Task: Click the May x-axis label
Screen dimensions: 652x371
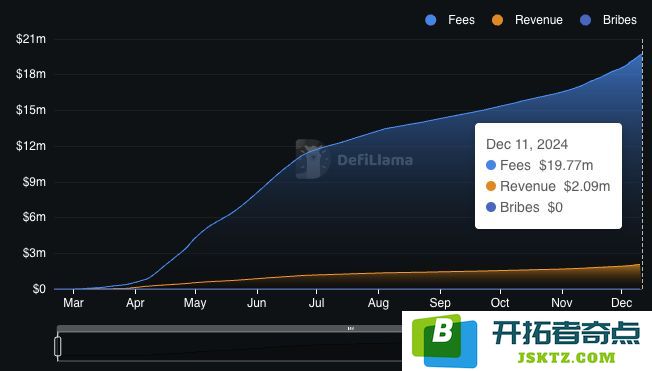Action: point(195,303)
